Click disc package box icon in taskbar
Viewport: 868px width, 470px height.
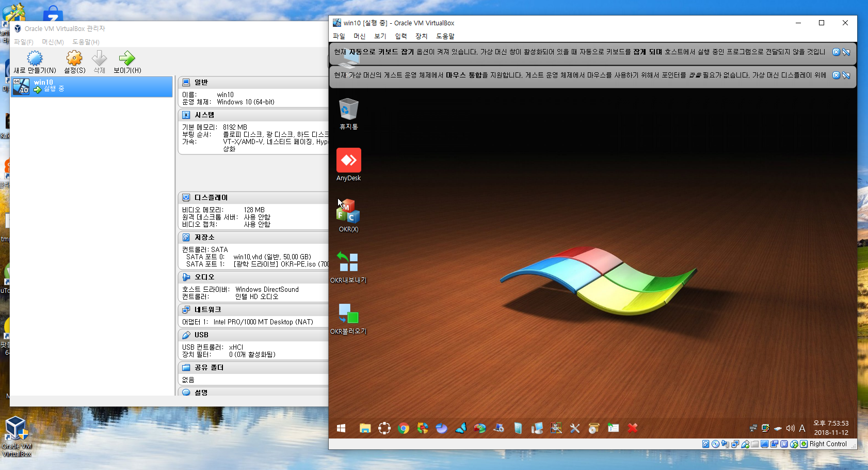point(593,428)
